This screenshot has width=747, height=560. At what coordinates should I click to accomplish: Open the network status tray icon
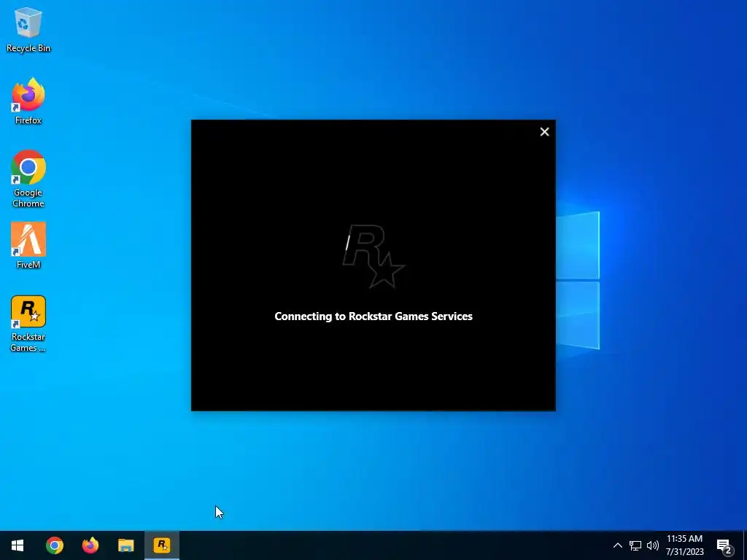tap(635, 545)
